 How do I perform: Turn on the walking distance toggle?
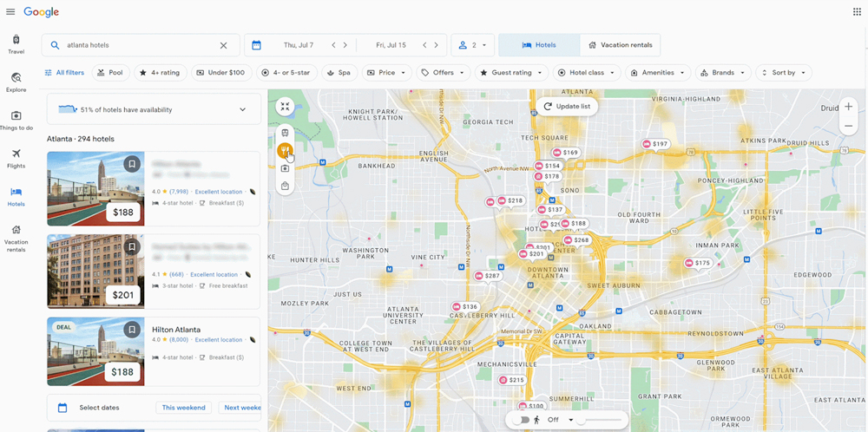(521, 420)
